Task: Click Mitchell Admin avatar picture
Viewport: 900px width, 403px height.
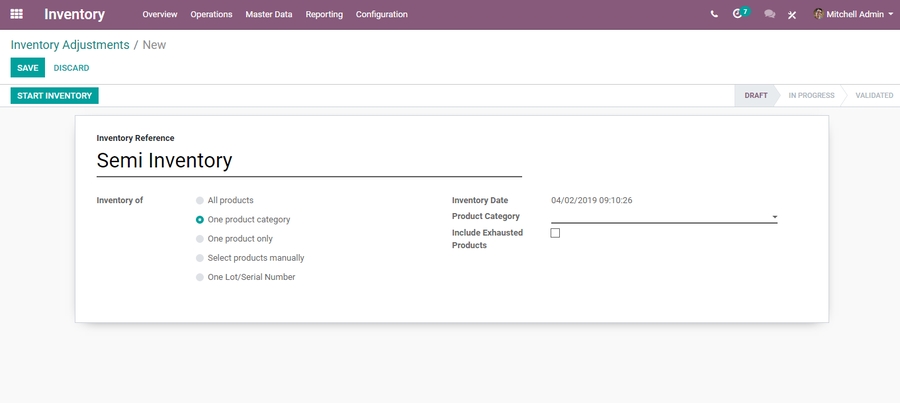Action: 819,14
